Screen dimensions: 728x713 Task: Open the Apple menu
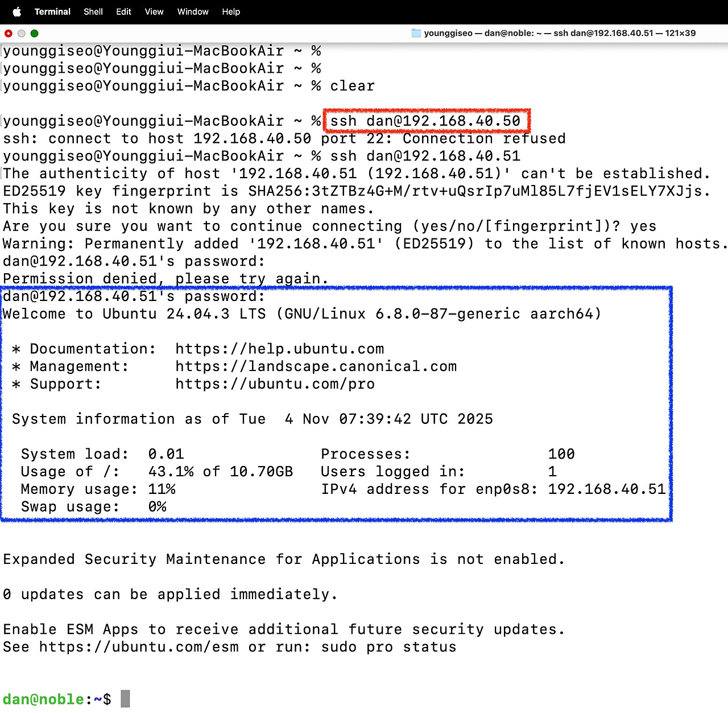click(x=17, y=11)
